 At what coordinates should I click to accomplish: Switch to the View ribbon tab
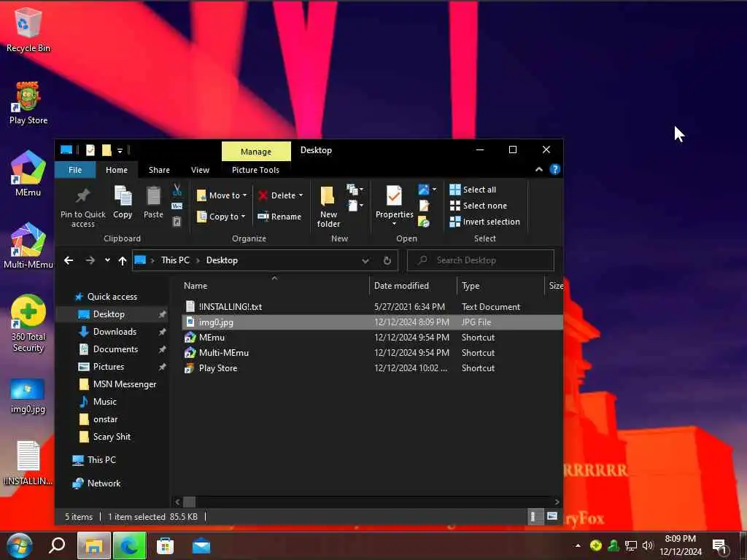pos(200,170)
